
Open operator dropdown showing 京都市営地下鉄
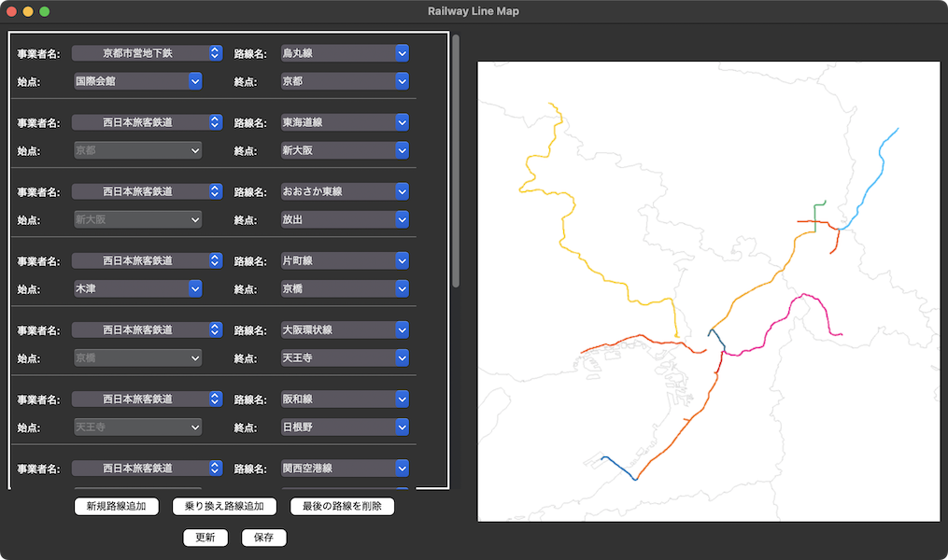coord(147,53)
